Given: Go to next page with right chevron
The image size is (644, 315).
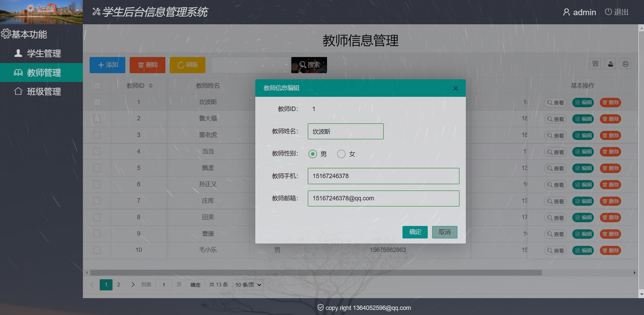Looking at the screenshot, I should tap(133, 285).
